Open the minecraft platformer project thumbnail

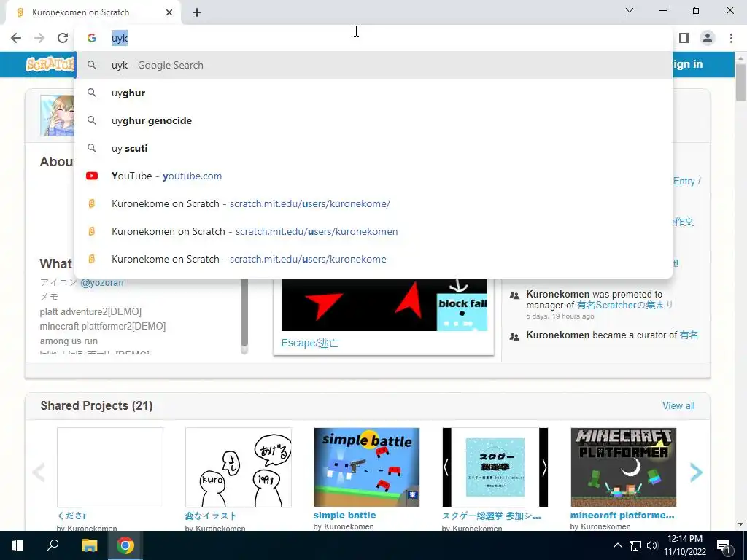tap(624, 467)
